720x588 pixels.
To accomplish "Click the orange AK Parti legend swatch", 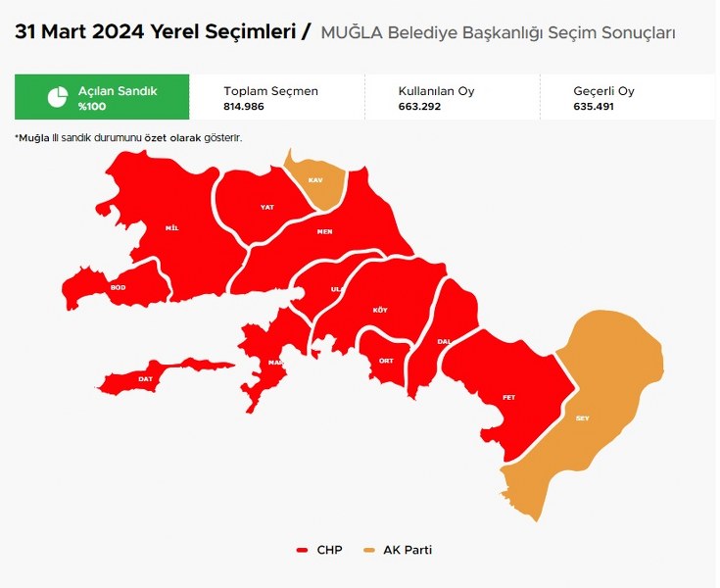I will (369, 550).
